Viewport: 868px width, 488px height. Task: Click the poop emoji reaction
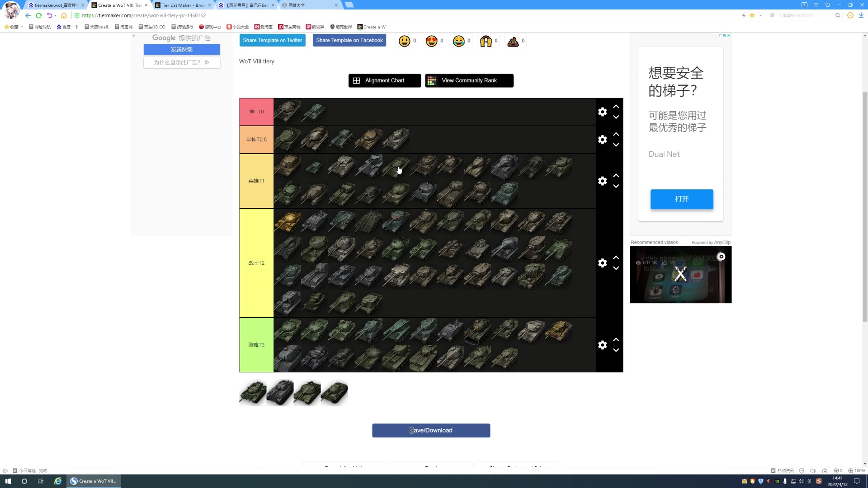(513, 41)
